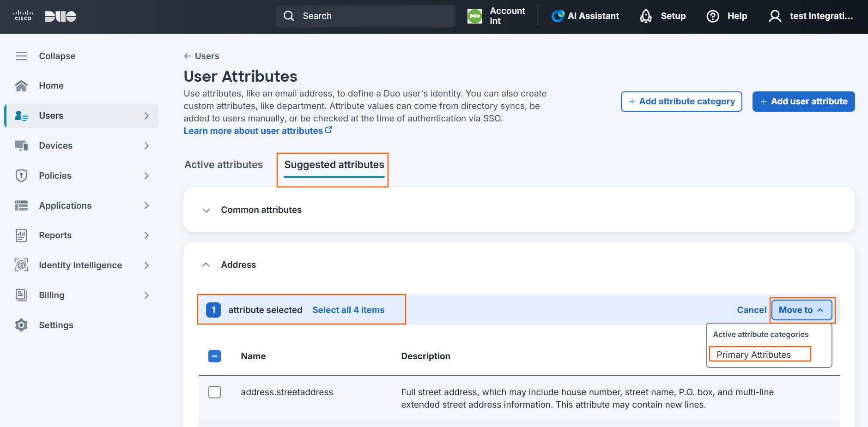Expand the Applications sidebar chevron
Viewport: 868px width, 427px height.
tap(146, 205)
